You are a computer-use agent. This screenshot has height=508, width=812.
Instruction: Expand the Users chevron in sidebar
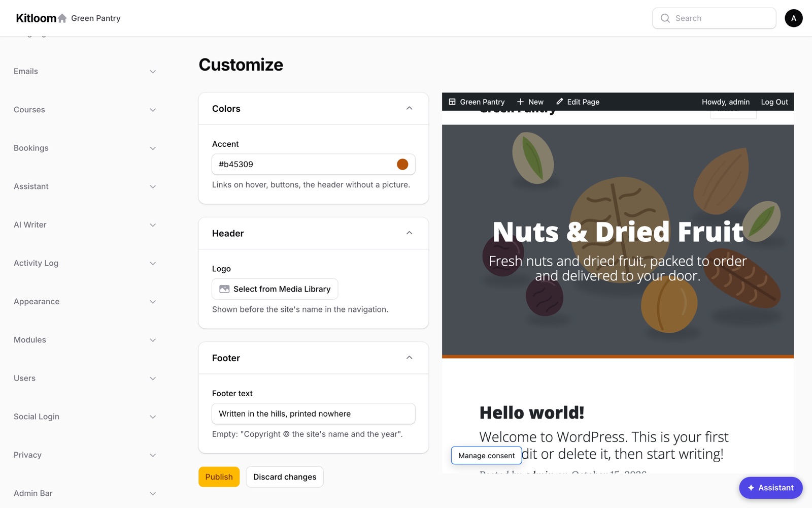[153, 378]
